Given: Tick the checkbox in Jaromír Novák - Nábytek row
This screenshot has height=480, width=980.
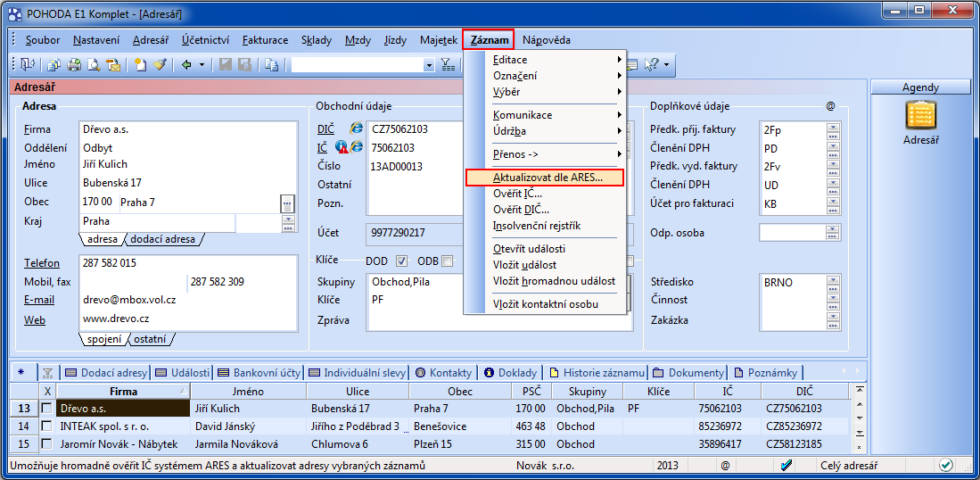Looking at the screenshot, I should tap(47, 444).
